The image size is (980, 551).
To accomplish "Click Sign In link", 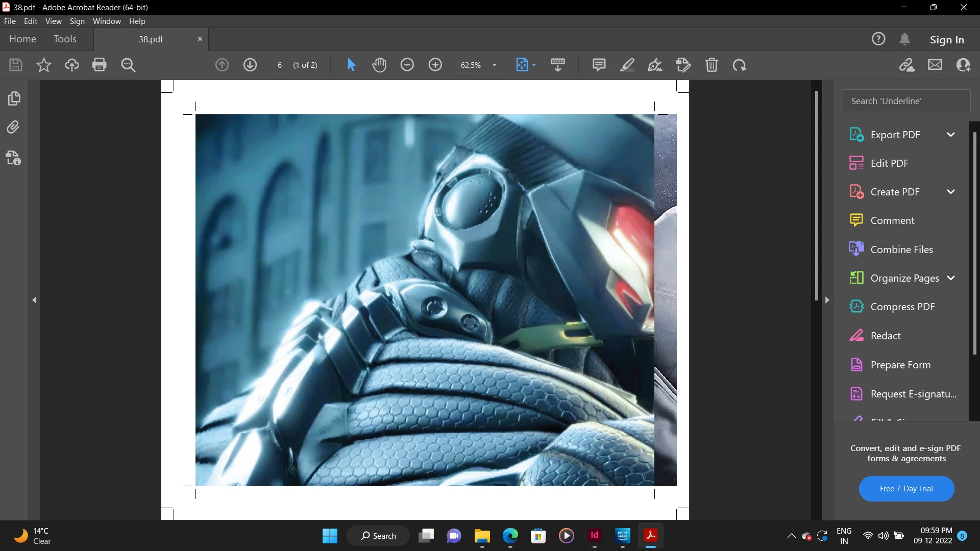I will click(946, 39).
